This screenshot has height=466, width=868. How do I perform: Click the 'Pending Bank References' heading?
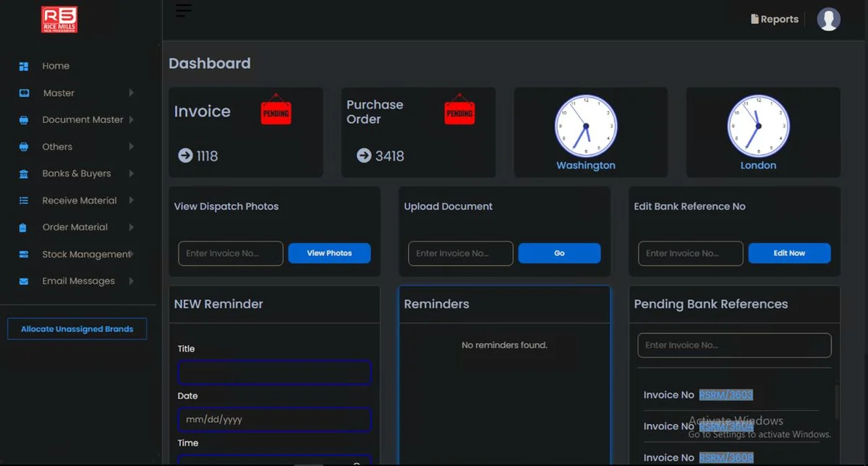711,304
